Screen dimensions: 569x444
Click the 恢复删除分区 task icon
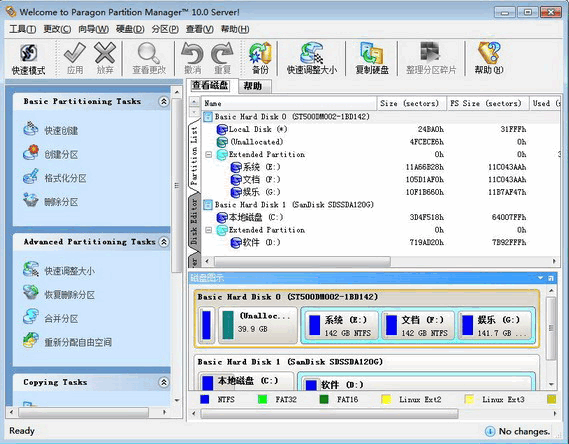pos(30,293)
